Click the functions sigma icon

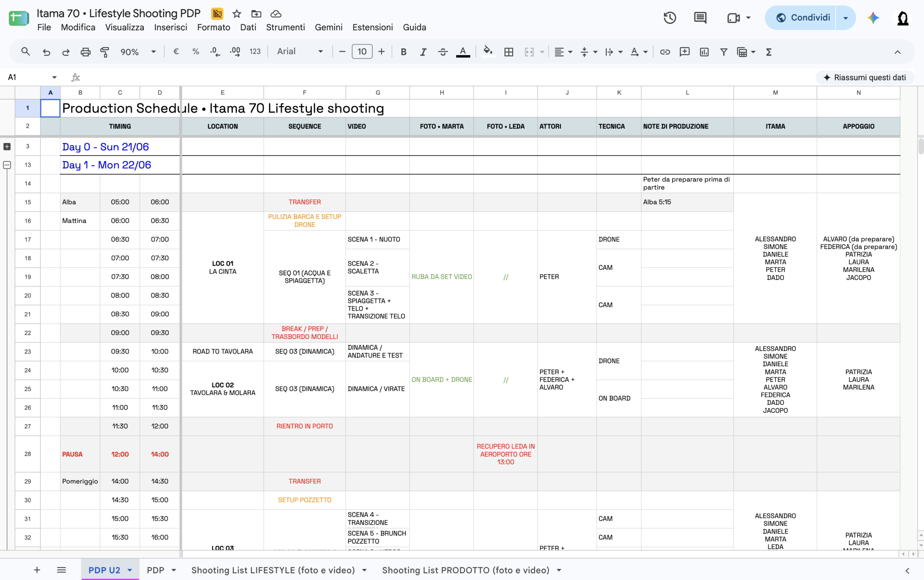click(768, 52)
